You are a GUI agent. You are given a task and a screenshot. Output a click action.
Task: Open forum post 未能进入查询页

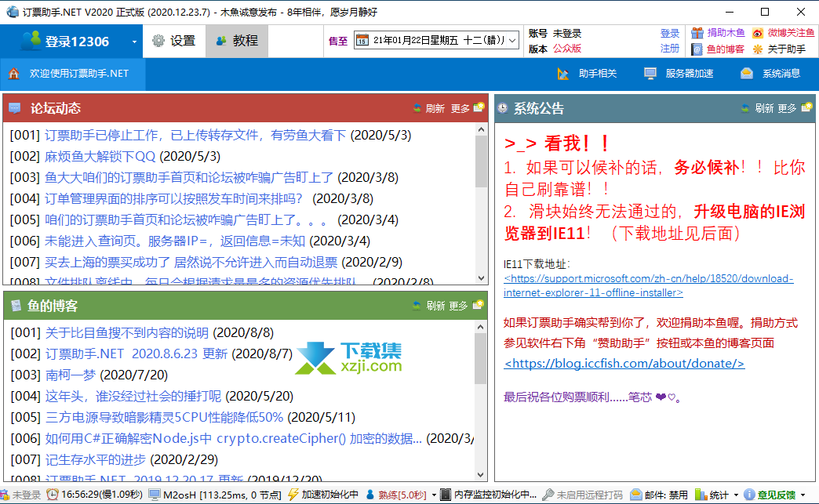[175, 241]
